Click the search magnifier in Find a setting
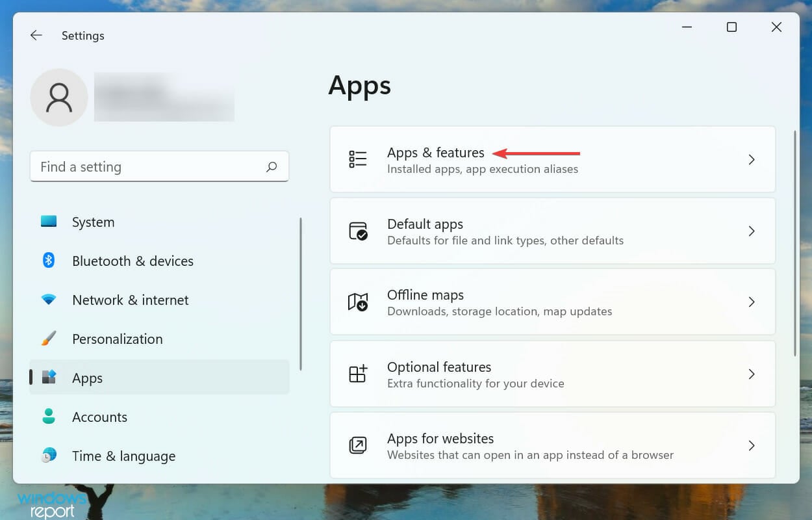This screenshot has width=812, height=520. pyautogui.click(x=272, y=167)
